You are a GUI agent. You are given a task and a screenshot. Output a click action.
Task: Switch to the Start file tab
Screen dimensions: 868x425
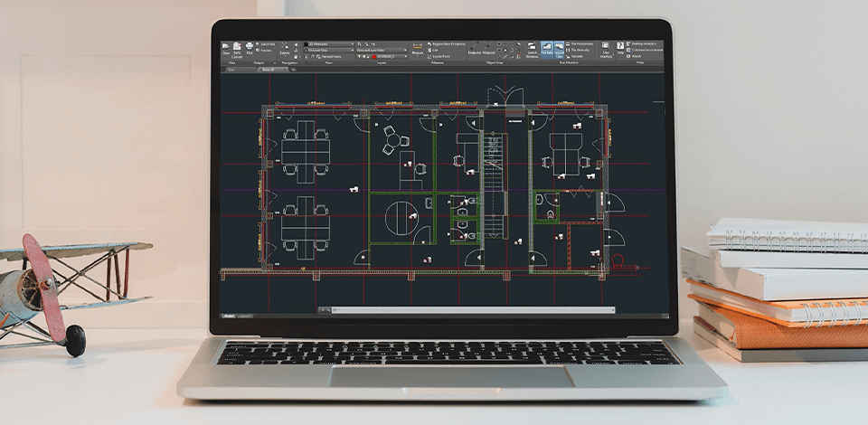pos(241,70)
